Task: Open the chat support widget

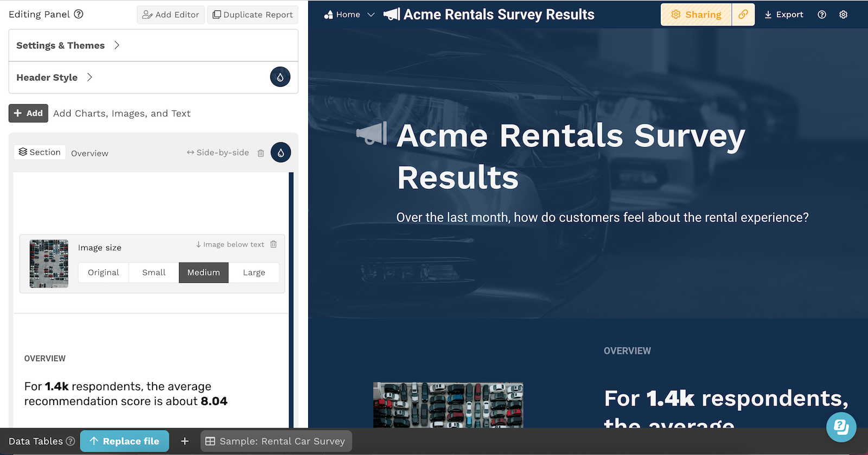Action: pos(841,427)
